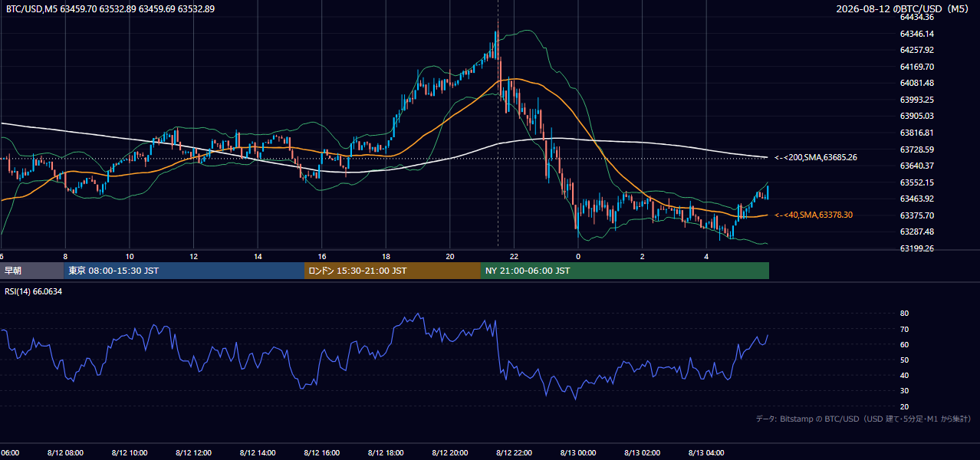This screenshot has width=980, height=460.
Task: Click RSI axis level 60
Action: pyautogui.click(x=904, y=344)
